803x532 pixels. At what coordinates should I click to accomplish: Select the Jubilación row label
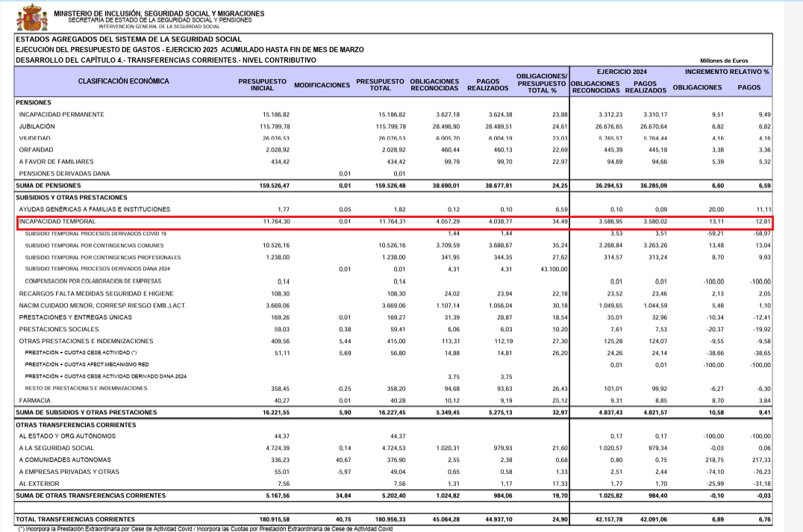37,127
